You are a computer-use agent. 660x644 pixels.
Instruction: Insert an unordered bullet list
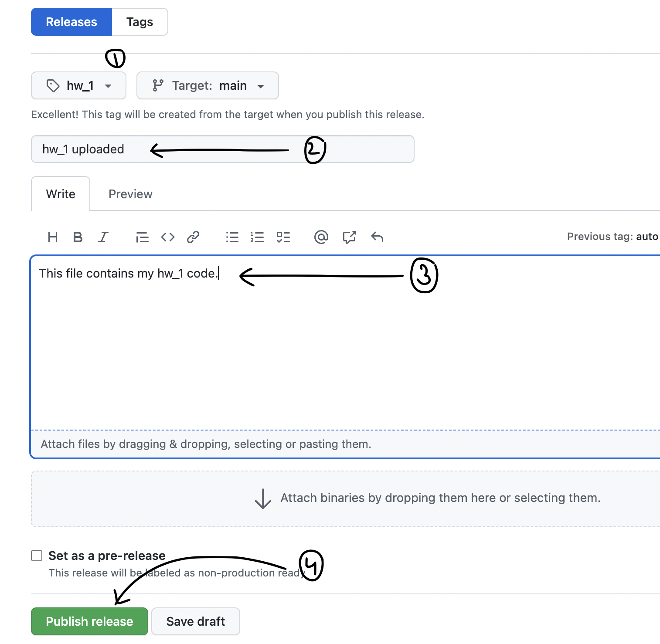[x=232, y=237]
